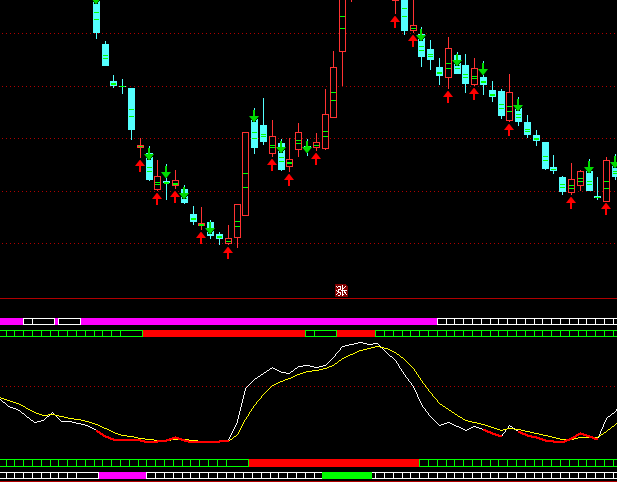Click white hollow boxes right of magenta bar
The width and height of the screenshot is (617, 482).
[x=526, y=321]
